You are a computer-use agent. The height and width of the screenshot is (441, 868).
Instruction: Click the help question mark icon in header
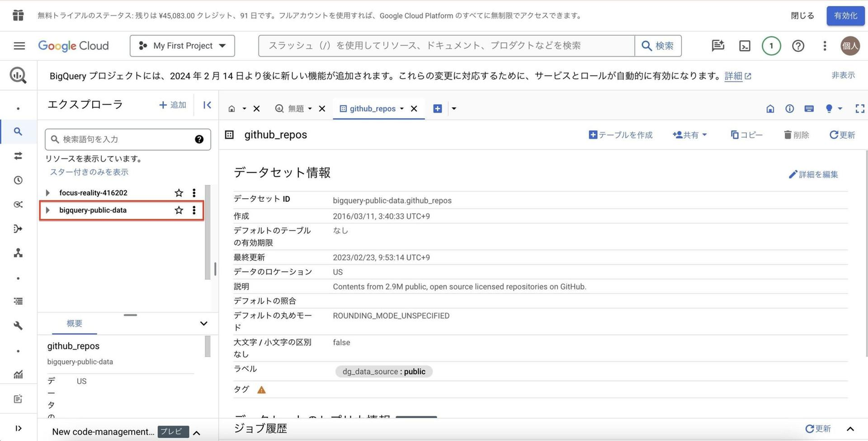[x=798, y=46]
